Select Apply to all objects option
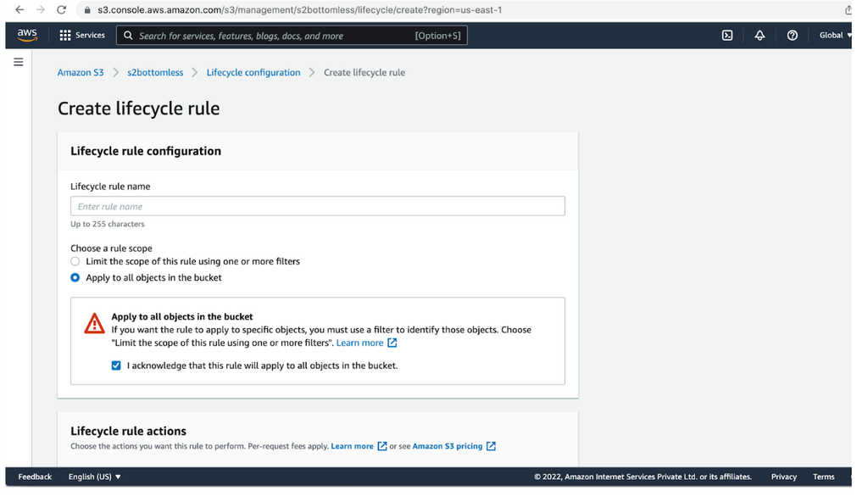This screenshot has height=502, width=868. [75, 277]
